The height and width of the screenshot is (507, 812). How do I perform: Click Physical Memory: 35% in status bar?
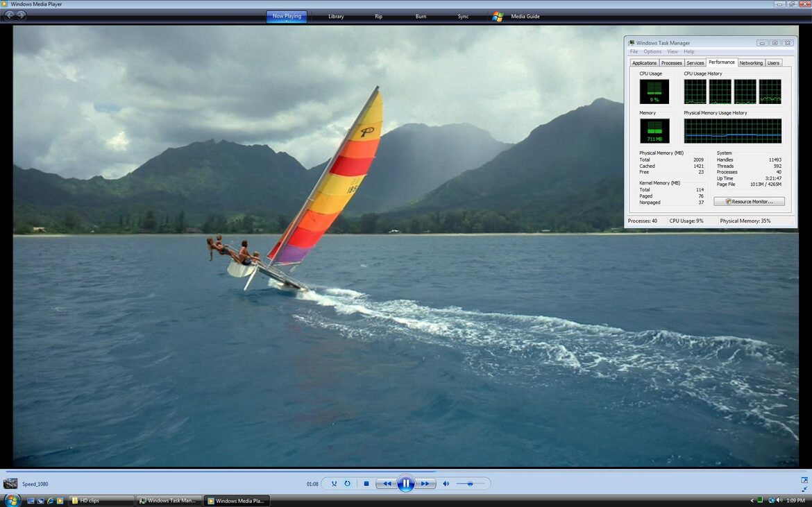tap(745, 221)
